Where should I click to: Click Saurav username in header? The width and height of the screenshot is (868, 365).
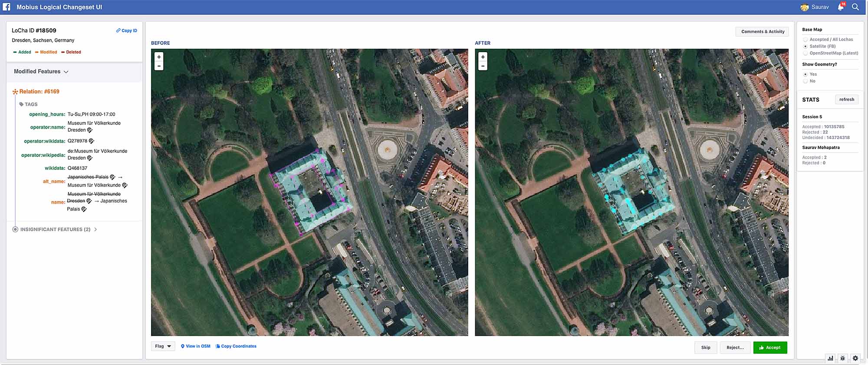[x=820, y=7]
